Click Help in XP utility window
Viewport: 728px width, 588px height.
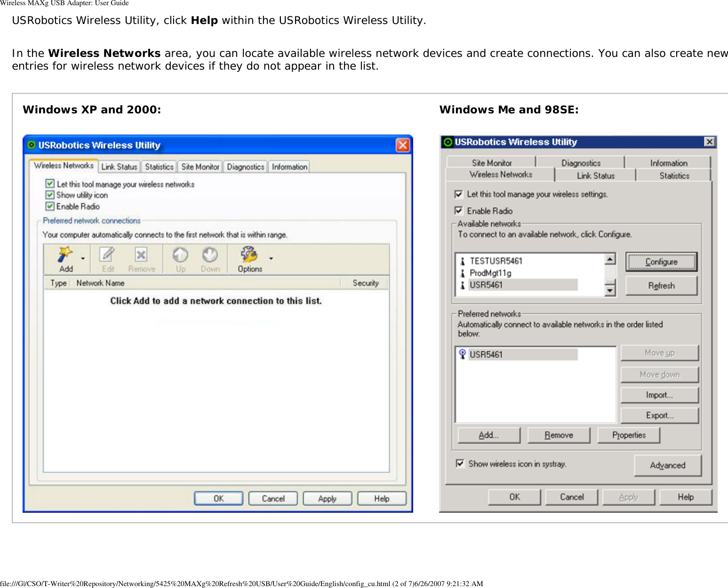coord(382,498)
